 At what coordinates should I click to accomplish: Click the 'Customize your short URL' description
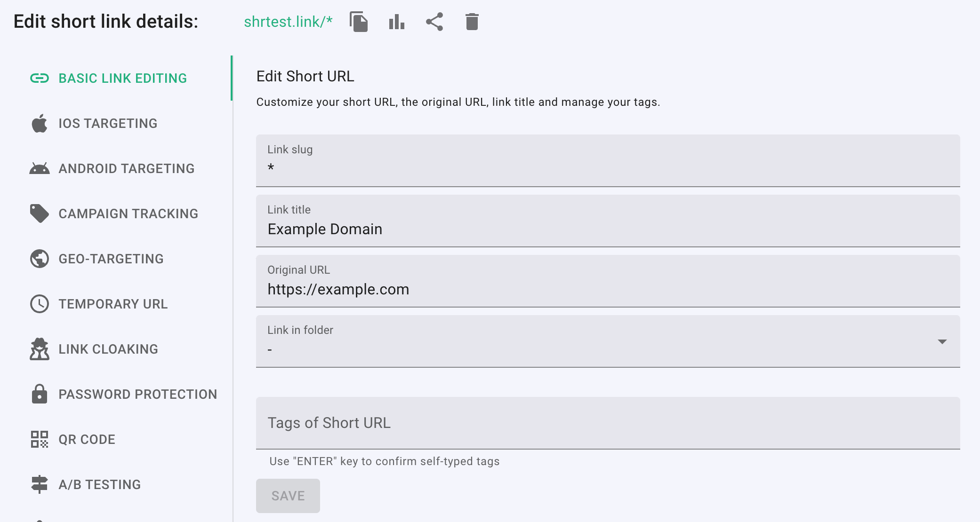pos(458,102)
